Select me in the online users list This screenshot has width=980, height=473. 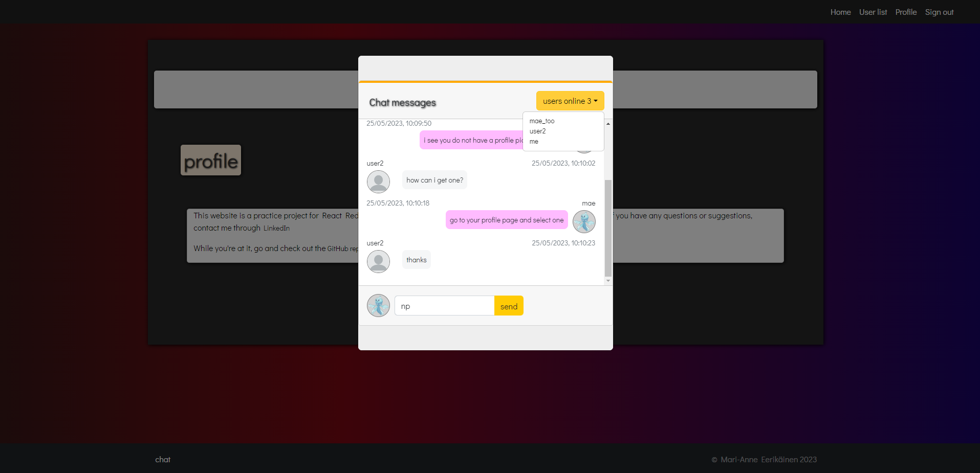tap(534, 141)
